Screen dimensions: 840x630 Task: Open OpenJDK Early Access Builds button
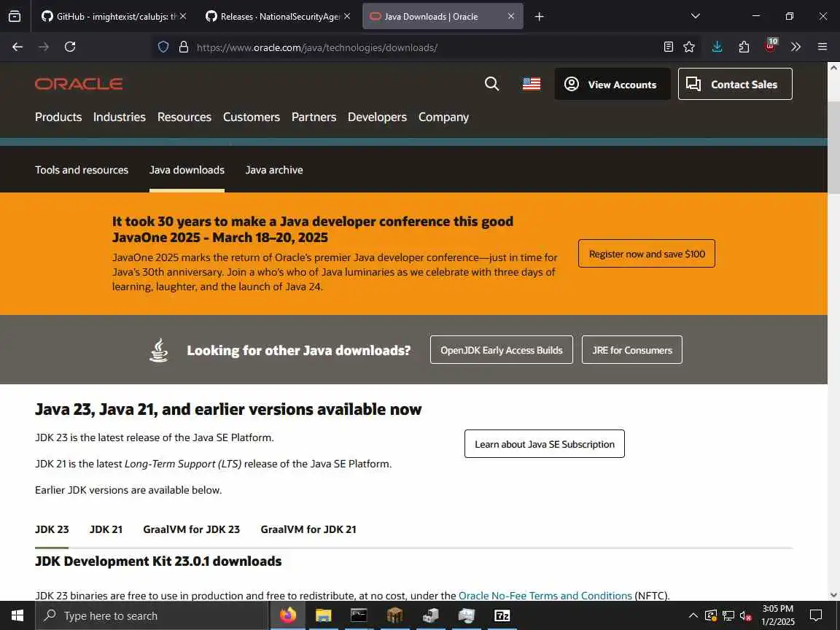[502, 350]
